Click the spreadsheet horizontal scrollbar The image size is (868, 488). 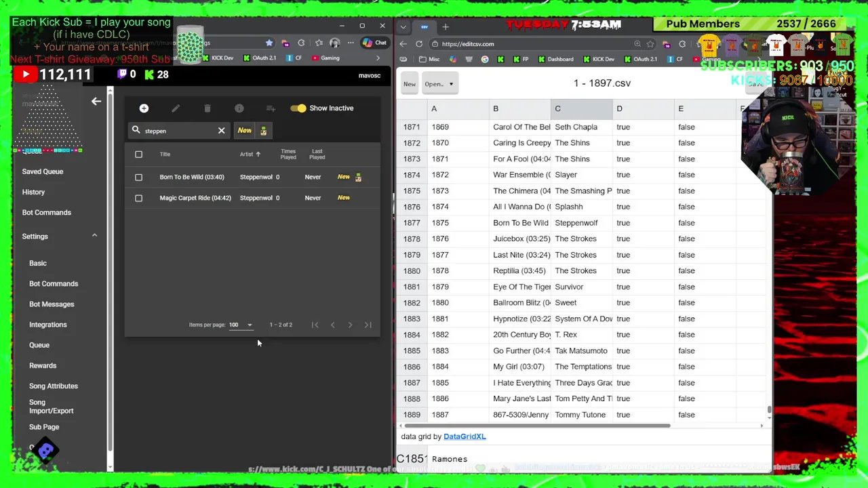click(x=536, y=426)
